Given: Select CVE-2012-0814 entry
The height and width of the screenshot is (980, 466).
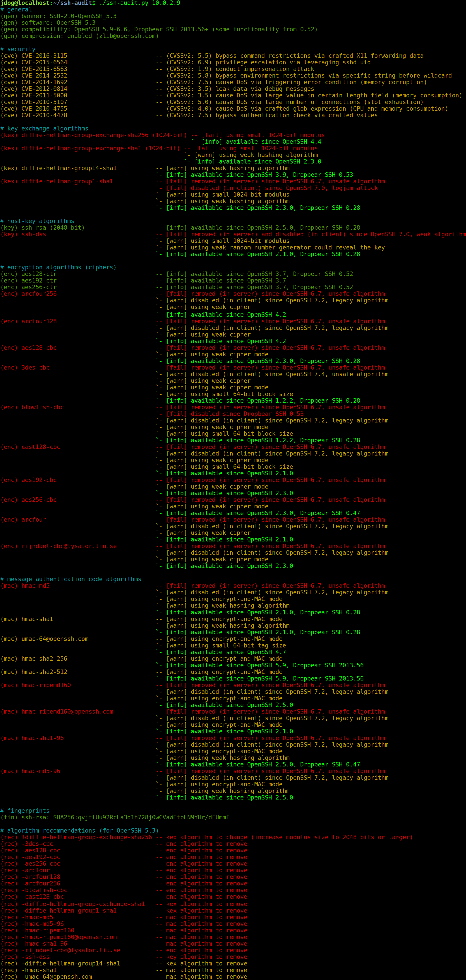Looking at the screenshot, I should click(157, 89).
